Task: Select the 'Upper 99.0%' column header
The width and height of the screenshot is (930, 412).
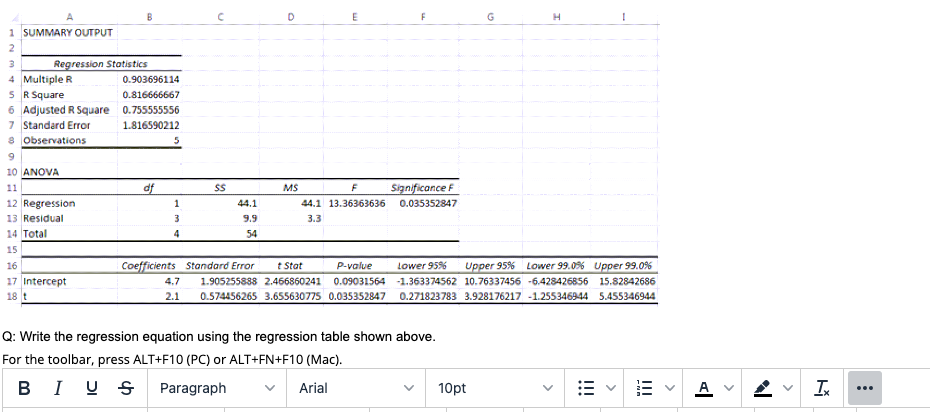Action: point(623,266)
